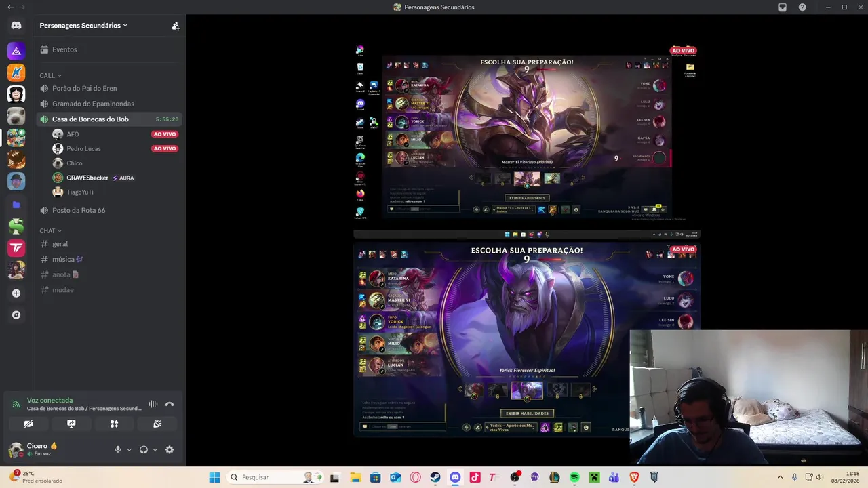Add a server with plus icon
The width and height of the screenshot is (868, 488).
[16, 293]
